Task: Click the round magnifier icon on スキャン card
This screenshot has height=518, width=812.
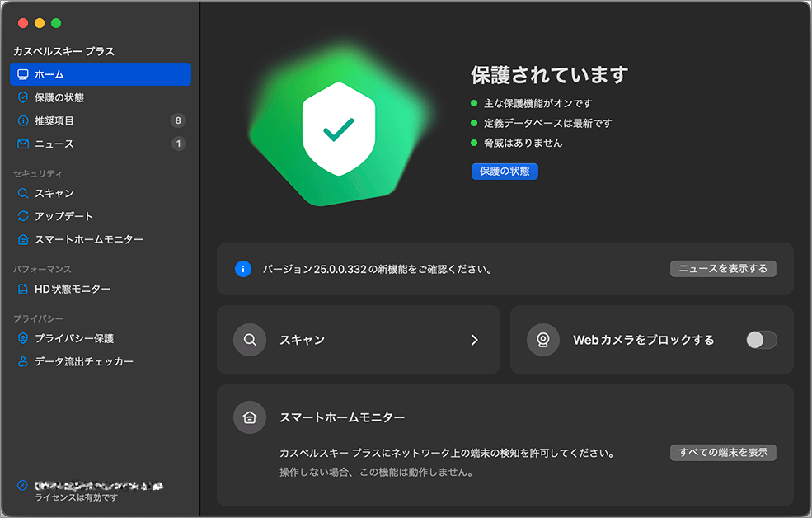Action: coord(250,340)
